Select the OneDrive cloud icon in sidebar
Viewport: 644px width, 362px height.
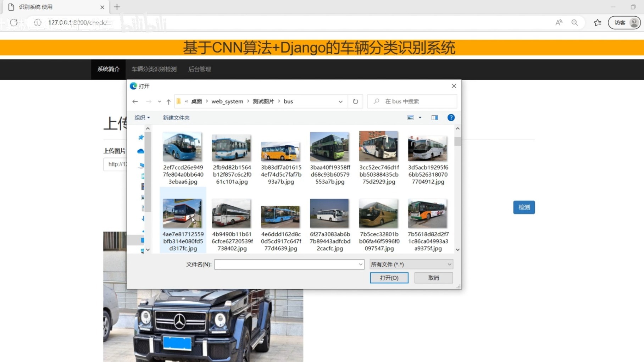coord(141,151)
